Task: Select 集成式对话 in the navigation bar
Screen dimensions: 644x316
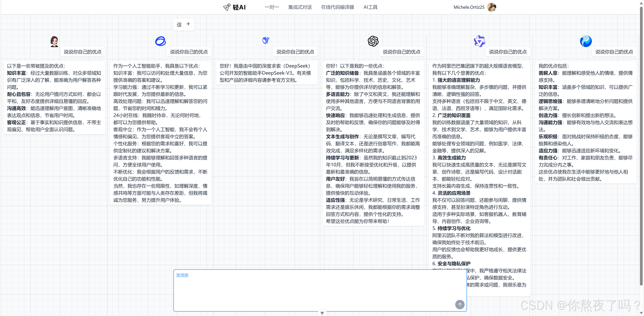Action: click(300, 7)
